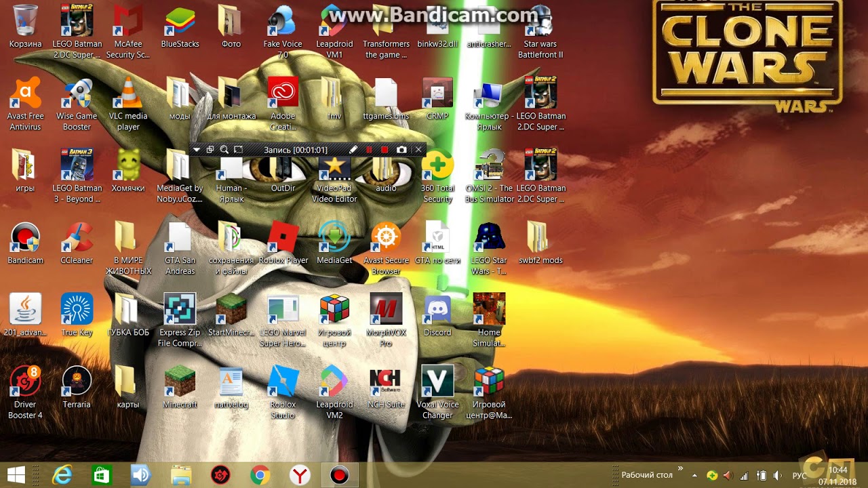Select the Bandicam desktop shortcut
The width and height of the screenshot is (868, 488).
pyautogui.click(x=25, y=243)
